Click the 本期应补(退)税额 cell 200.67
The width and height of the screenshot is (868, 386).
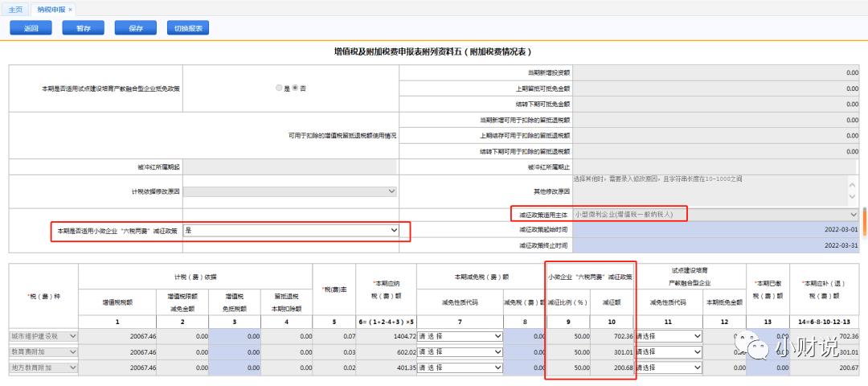[825, 368]
